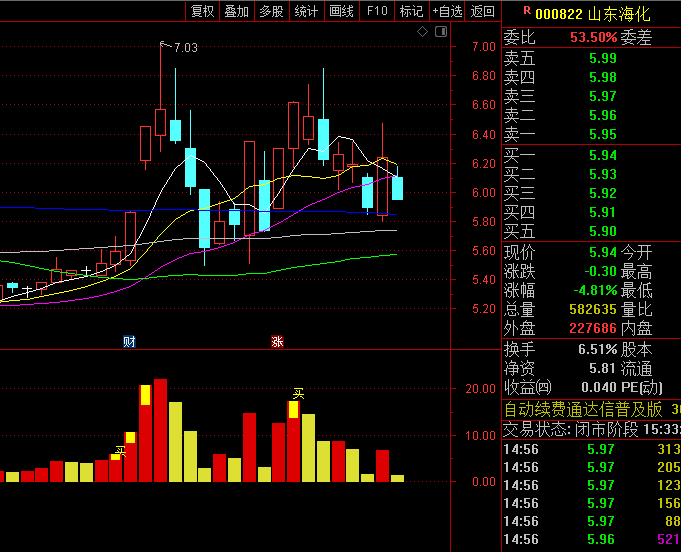
Task: Add stock via +自选 button
Action: (x=447, y=11)
